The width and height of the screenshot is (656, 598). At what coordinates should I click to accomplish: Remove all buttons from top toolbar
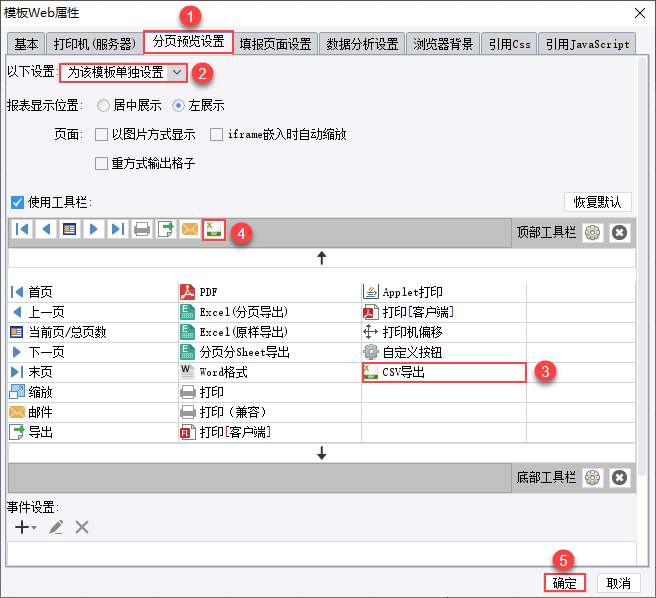click(x=619, y=232)
